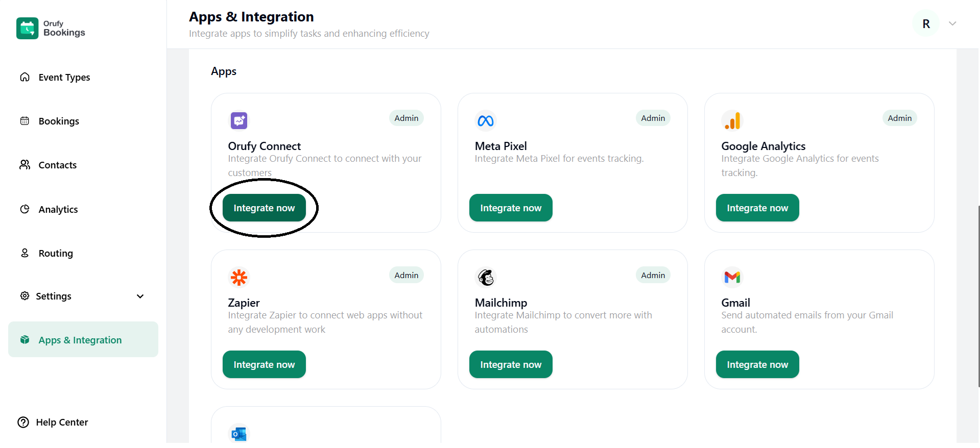Expand the Settings chevron in sidebar
The width and height of the screenshot is (980, 448).
click(140, 296)
